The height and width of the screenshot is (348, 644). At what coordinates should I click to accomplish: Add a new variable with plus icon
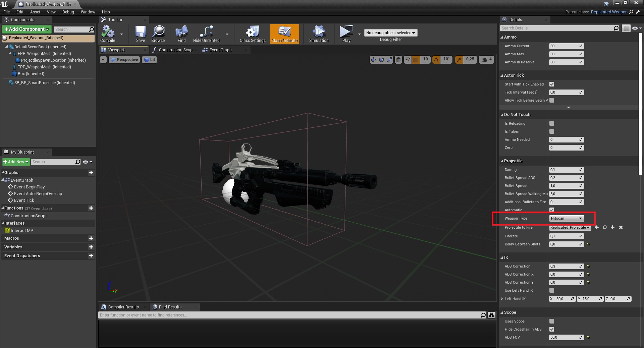(x=91, y=247)
